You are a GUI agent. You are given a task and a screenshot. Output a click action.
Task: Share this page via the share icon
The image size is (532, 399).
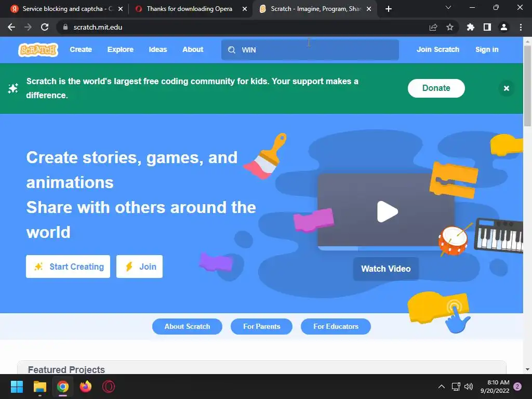coord(433,27)
